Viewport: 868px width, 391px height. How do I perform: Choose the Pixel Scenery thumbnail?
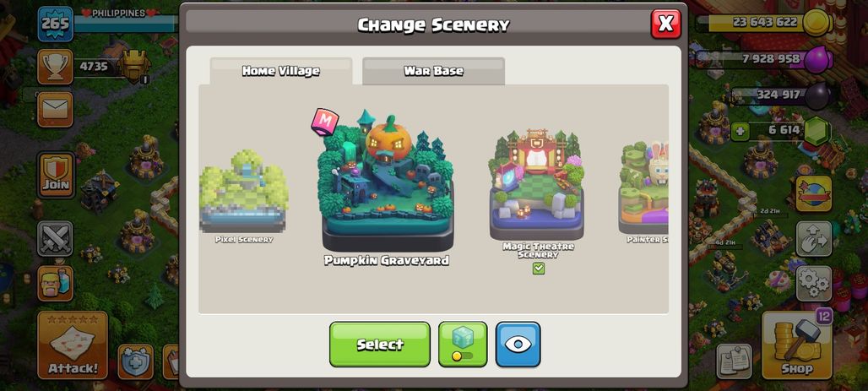[244, 197]
